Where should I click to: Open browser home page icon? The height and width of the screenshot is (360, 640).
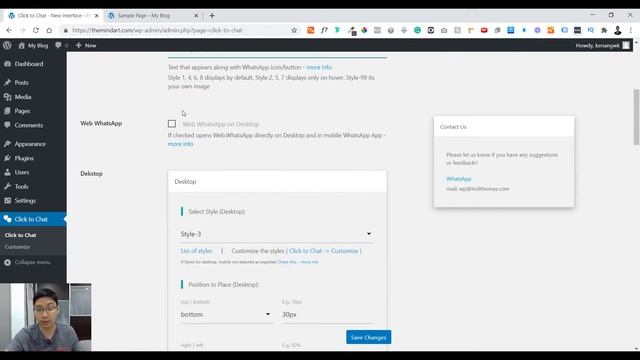pyautogui.click(x=49, y=30)
